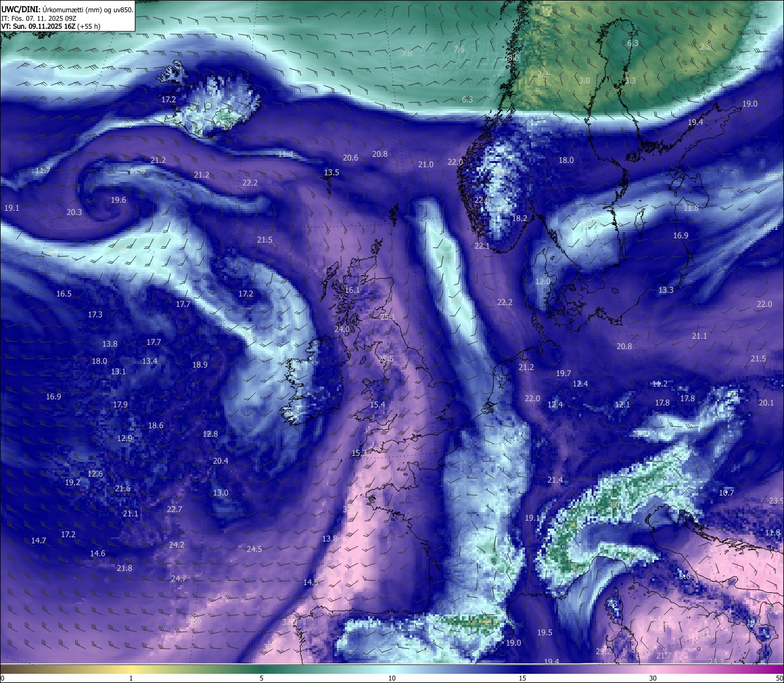Click the 24.0 value on the map
784x683 pixels.
pos(342,330)
